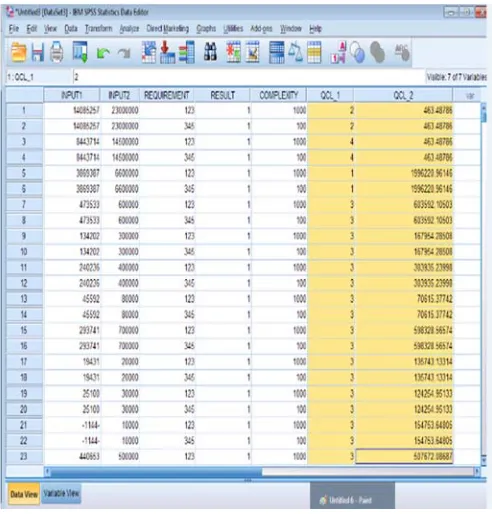Click the Print icon in toolbar

click(56, 52)
